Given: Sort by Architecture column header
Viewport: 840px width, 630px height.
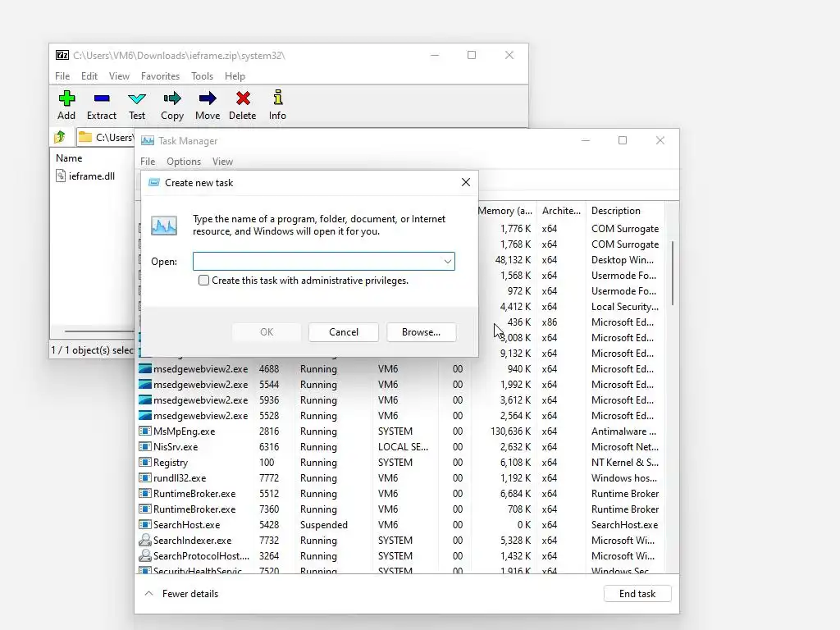Looking at the screenshot, I should pyautogui.click(x=561, y=211).
